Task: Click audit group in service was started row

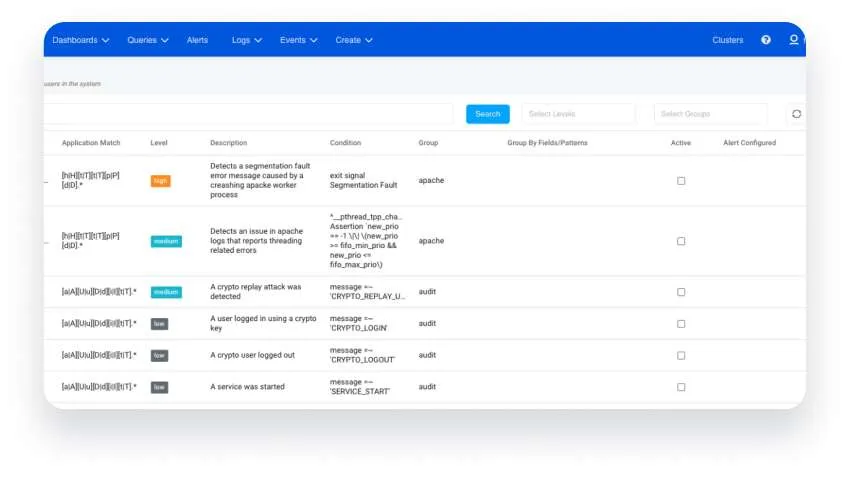Action: [427, 386]
